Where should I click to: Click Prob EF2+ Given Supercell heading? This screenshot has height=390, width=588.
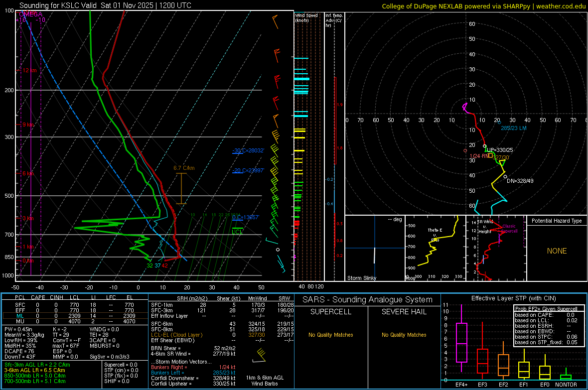point(546,309)
